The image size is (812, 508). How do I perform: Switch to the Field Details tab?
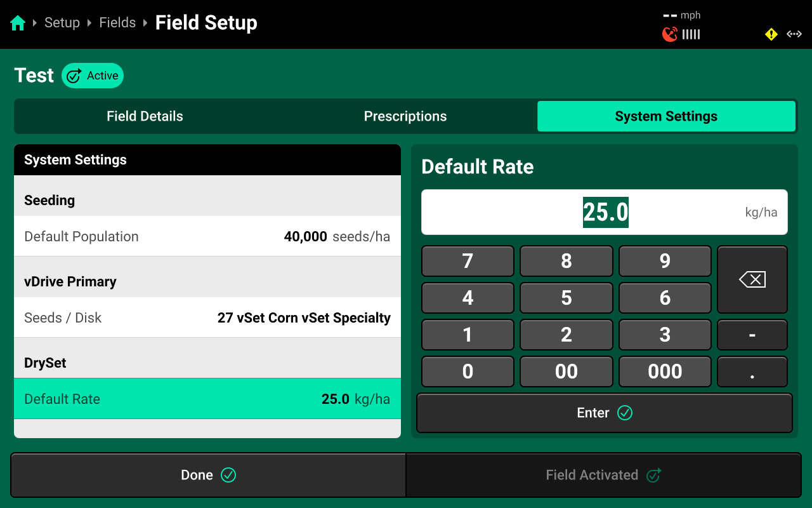(x=145, y=116)
